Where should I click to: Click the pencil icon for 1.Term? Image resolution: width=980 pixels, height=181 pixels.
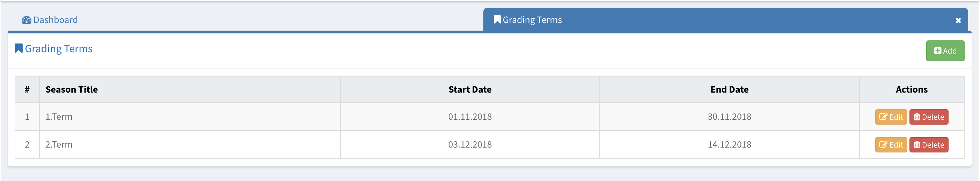click(883, 117)
